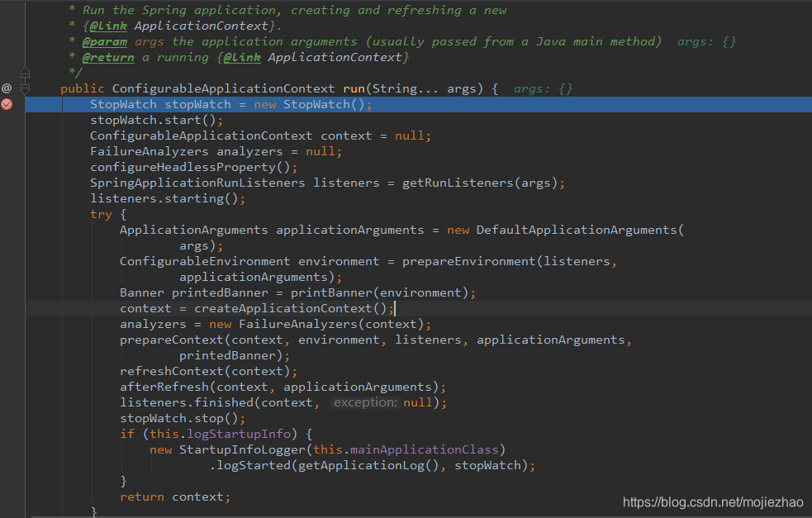Click 'printBanner(environment)' call
Screen dimensions: 812x518
coord(380,292)
